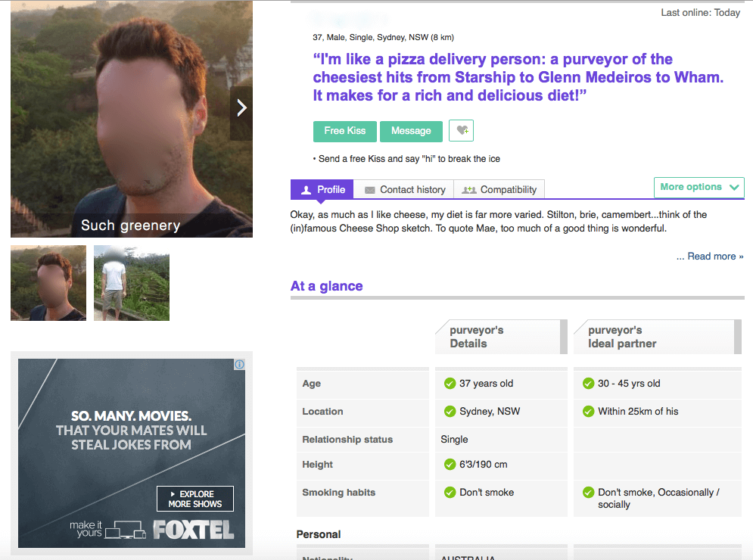Screen dimensions: 753x560
Task: Click the green check beside 30 - 45 yrs old
Action: [588, 384]
